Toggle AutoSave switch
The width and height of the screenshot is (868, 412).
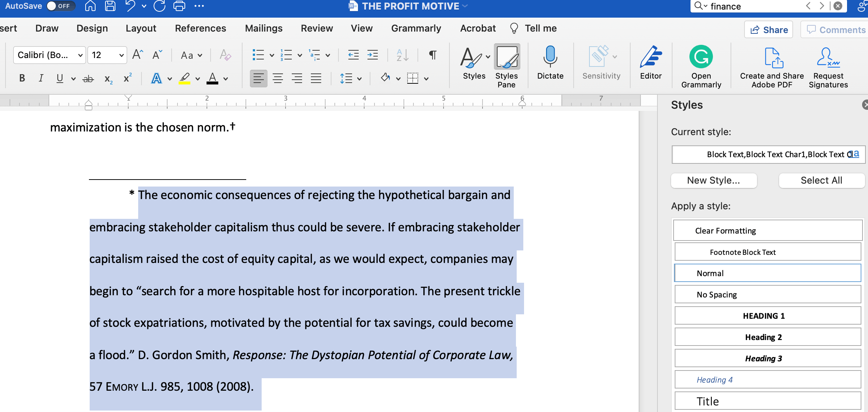[61, 6]
